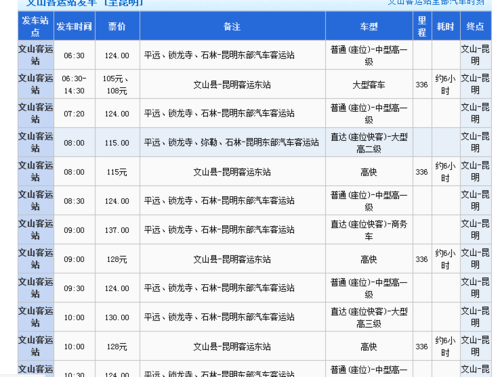Click the 105元、108元 price cell
Viewport: 500px width, 377px height.
pyautogui.click(x=116, y=85)
